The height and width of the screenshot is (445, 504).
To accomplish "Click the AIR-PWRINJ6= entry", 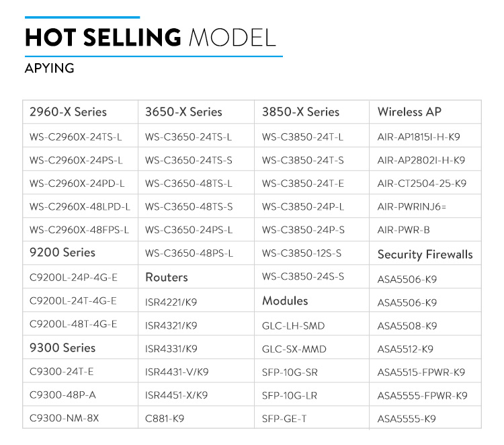I will [412, 206].
